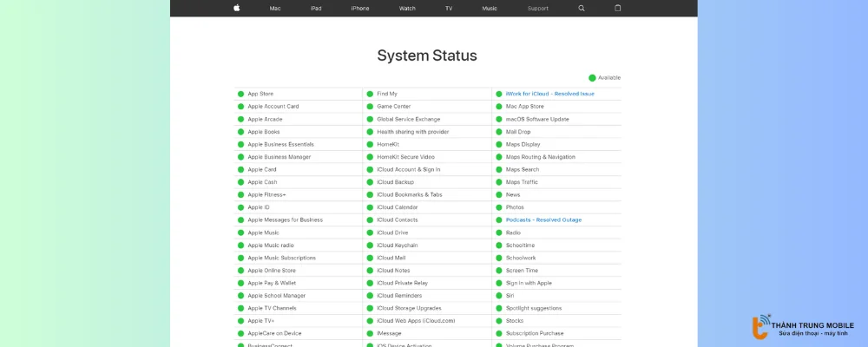Select Apple Messages for Business row
This screenshot has width=868, height=347.
(299, 219)
